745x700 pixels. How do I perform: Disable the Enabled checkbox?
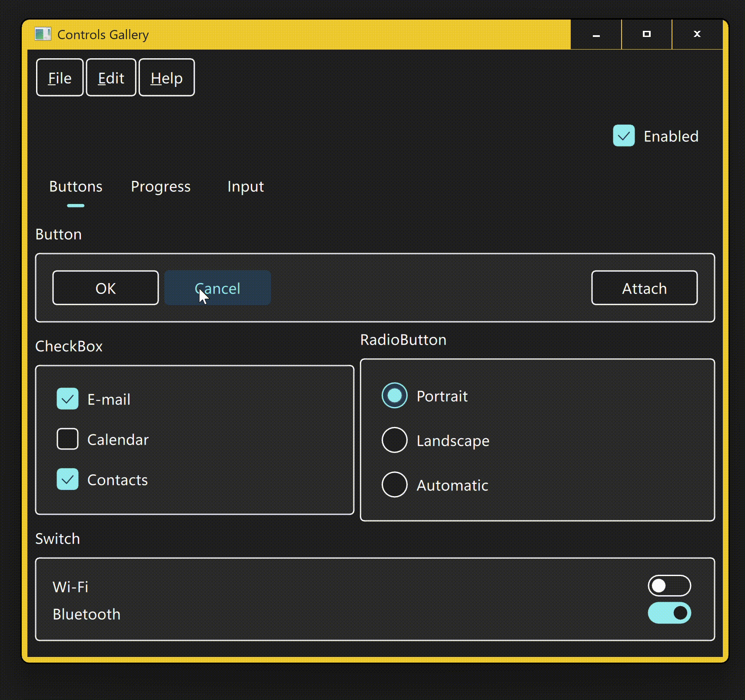pos(624,136)
